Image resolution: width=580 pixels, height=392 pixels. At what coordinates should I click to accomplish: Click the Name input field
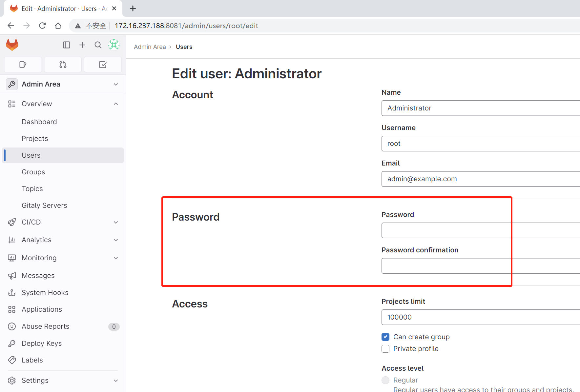[x=481, y=108]
